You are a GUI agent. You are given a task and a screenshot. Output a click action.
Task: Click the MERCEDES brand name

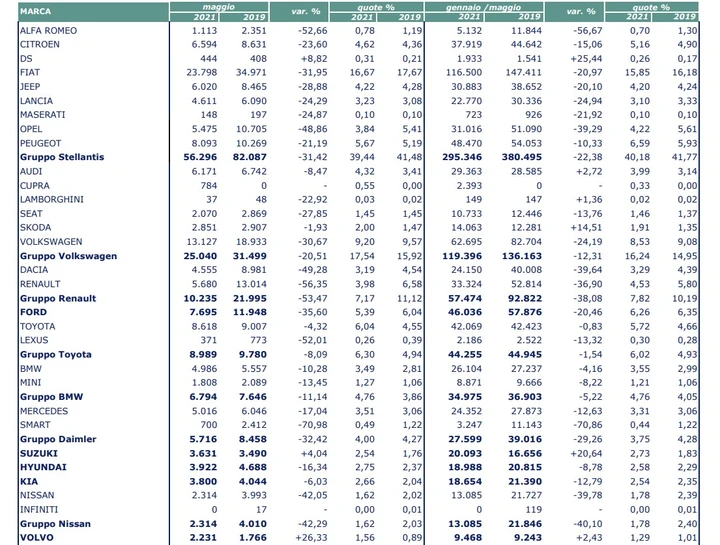click(44, 411)
